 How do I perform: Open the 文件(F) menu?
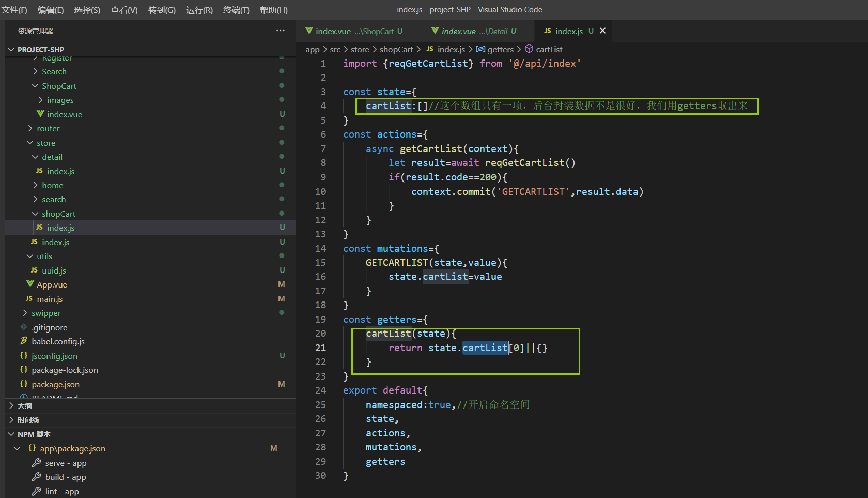pos(14,10)
